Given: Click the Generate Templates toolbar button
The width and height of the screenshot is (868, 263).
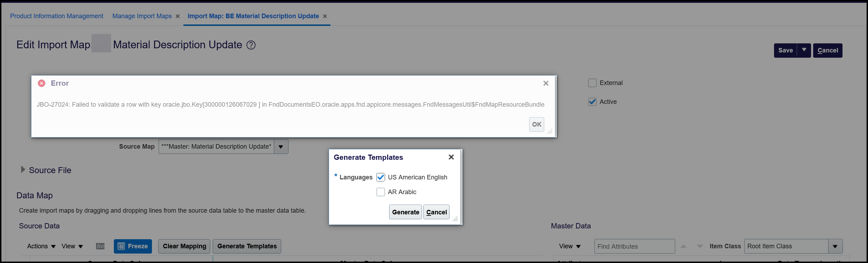Looking at the screenshot, I should click(x=247, y=246).
